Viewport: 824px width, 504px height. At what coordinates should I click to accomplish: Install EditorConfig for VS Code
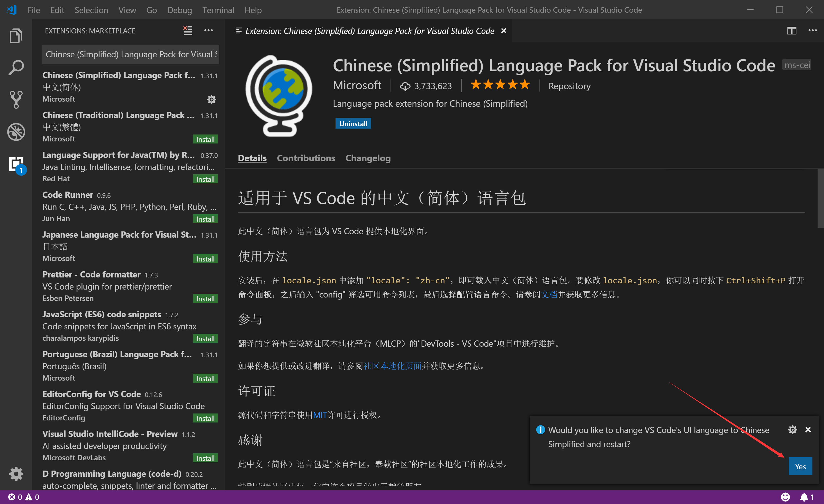[205, 418]
